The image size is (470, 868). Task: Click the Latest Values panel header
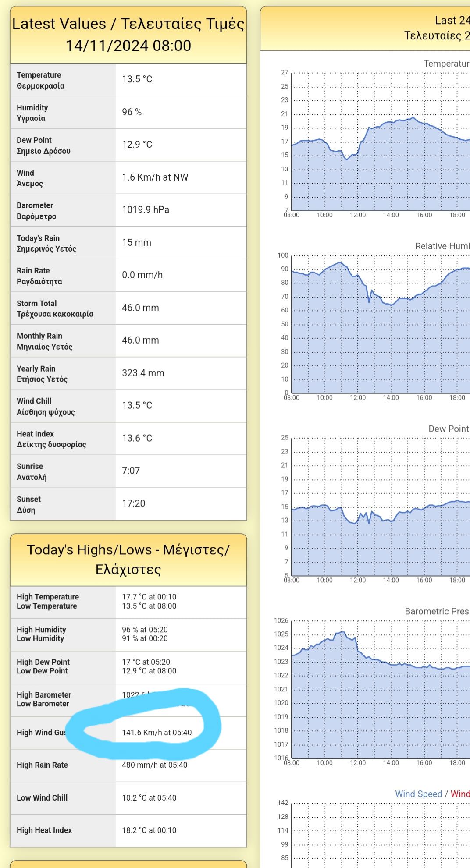[128, 35]
